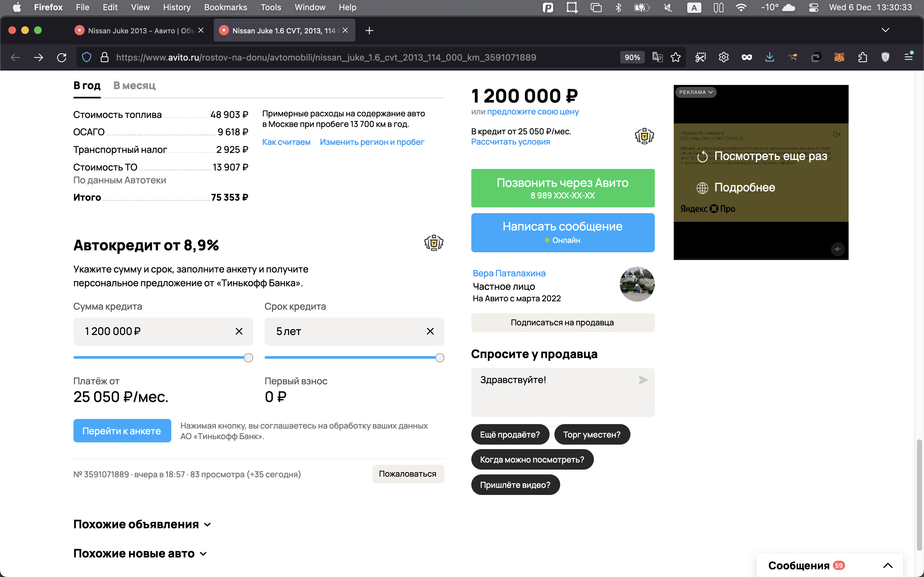Image resolution: width=924 pixels, height=577 pixels.
Task: Reload the current page
Action: pyautogui.click(x=62, y=57)
